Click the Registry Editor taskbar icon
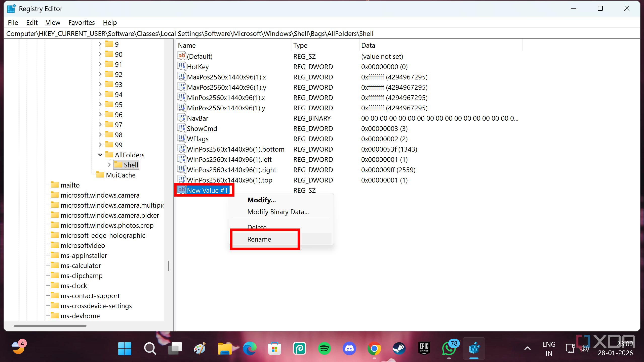The height and width of the screenshot is (362, 644). (x=474, y=348)
